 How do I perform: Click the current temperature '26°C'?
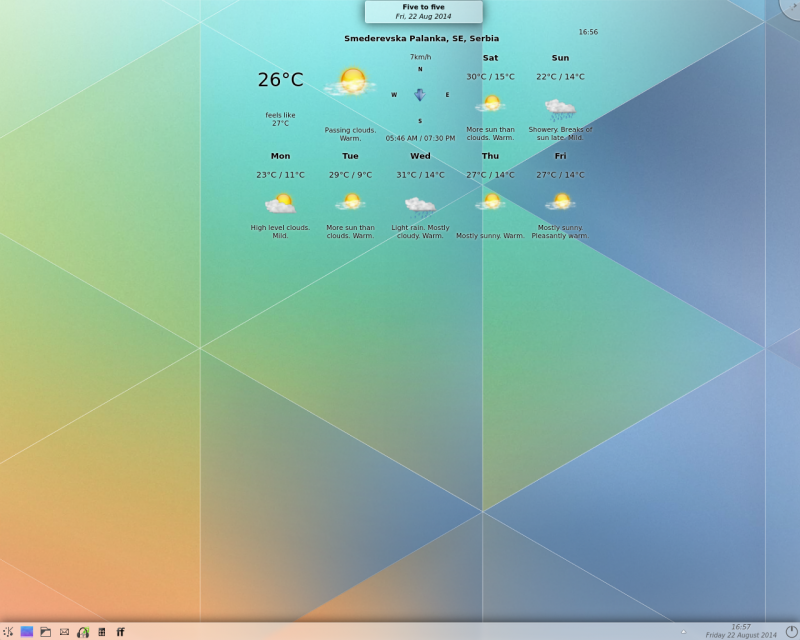tap(280, 80)
